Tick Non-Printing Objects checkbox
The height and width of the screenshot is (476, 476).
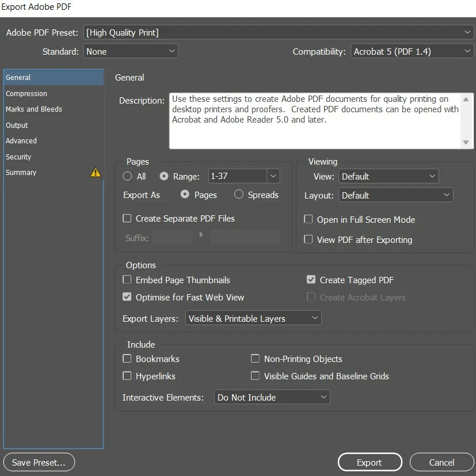pos(255,359)
